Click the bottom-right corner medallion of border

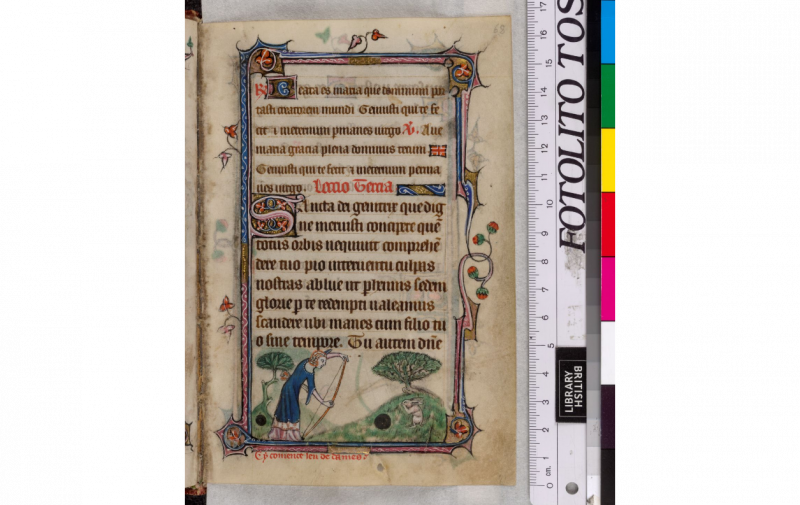tap(461, 428)
